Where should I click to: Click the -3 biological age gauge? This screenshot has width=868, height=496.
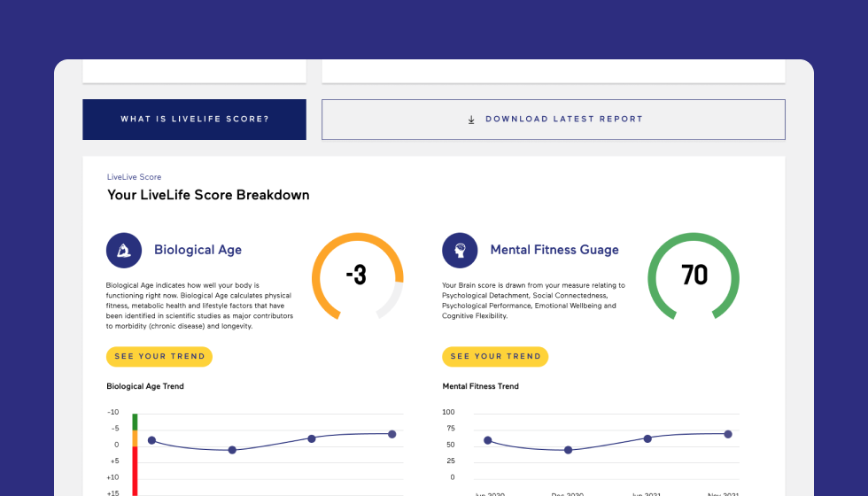358,275
